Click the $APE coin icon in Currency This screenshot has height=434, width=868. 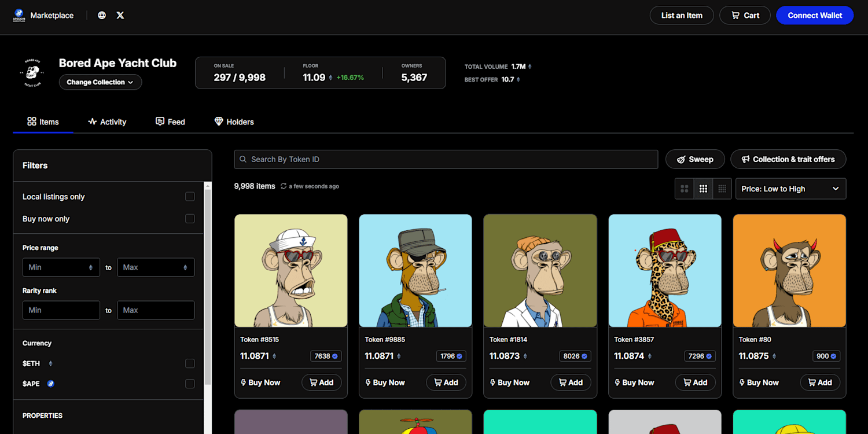tap(50, 384)
